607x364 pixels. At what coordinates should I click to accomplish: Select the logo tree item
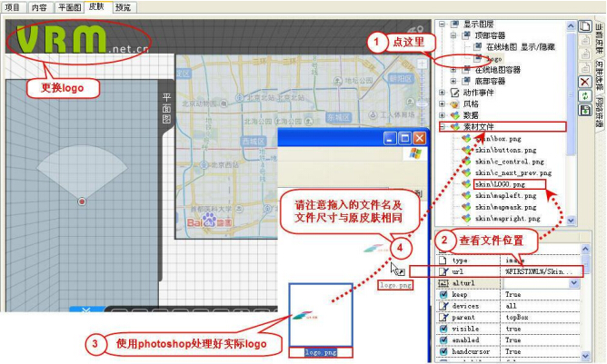[x=494, y=59]
